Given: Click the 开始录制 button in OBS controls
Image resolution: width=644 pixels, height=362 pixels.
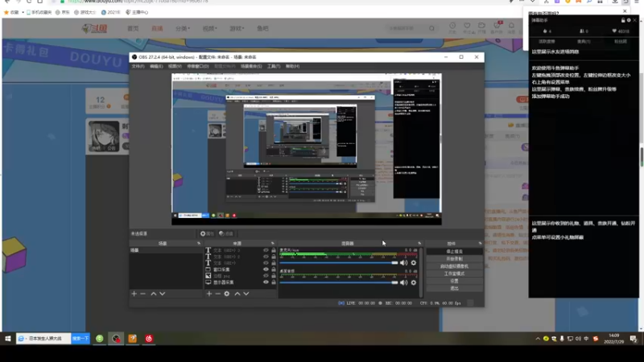Looking at the screenshot, I should coord(454,259).
